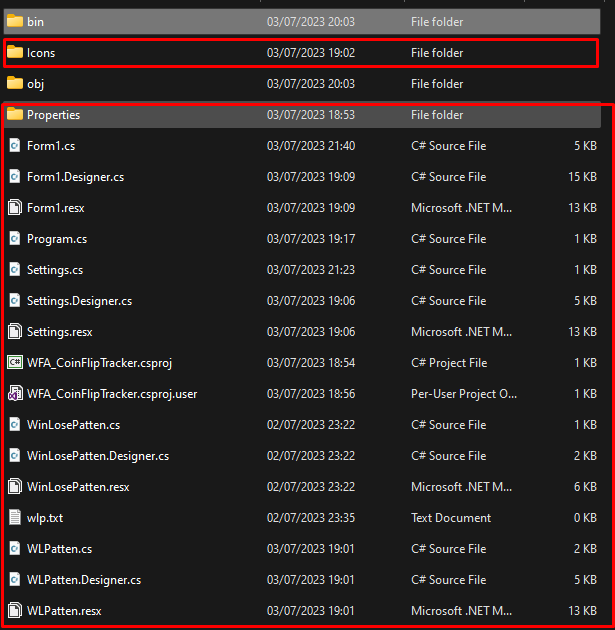Image resolution: width=615 pixels, height=630 pixels.
Task: Click the date 03/07/2023 18:53 of Properties
Action: (311, 115)
